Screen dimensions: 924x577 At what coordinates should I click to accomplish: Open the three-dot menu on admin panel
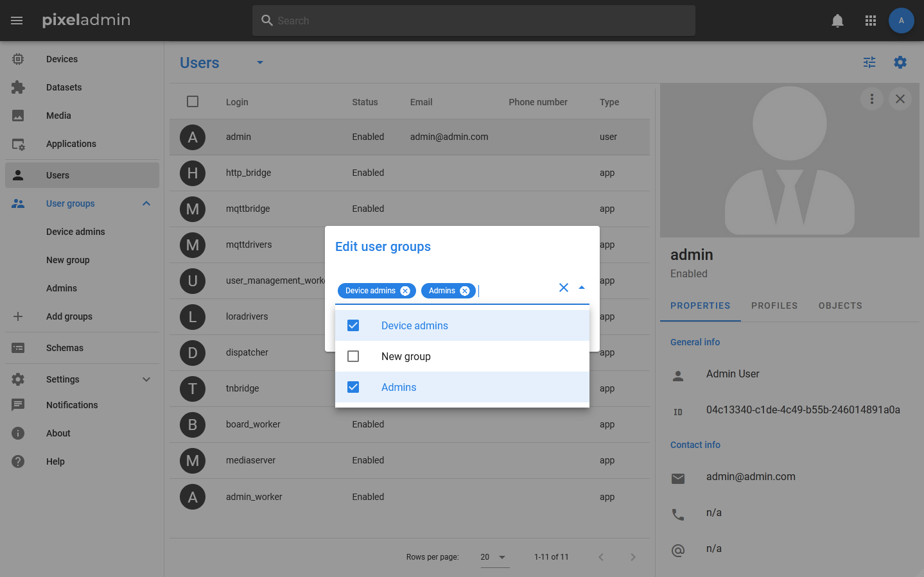click(x=871, y=99)
